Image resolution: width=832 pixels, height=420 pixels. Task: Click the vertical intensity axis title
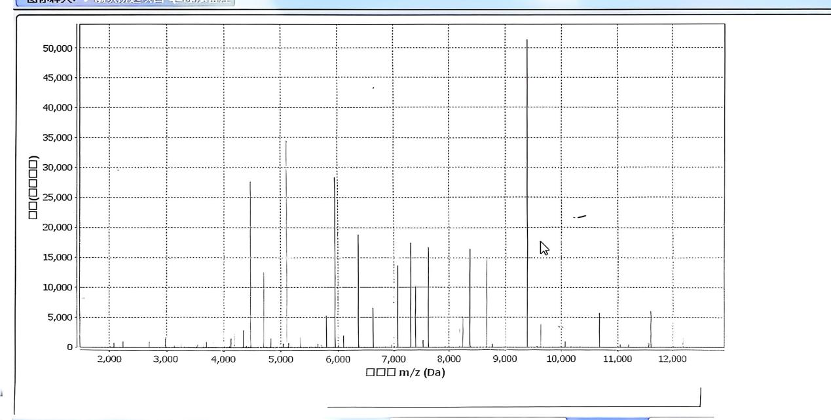tap(33, 187)
